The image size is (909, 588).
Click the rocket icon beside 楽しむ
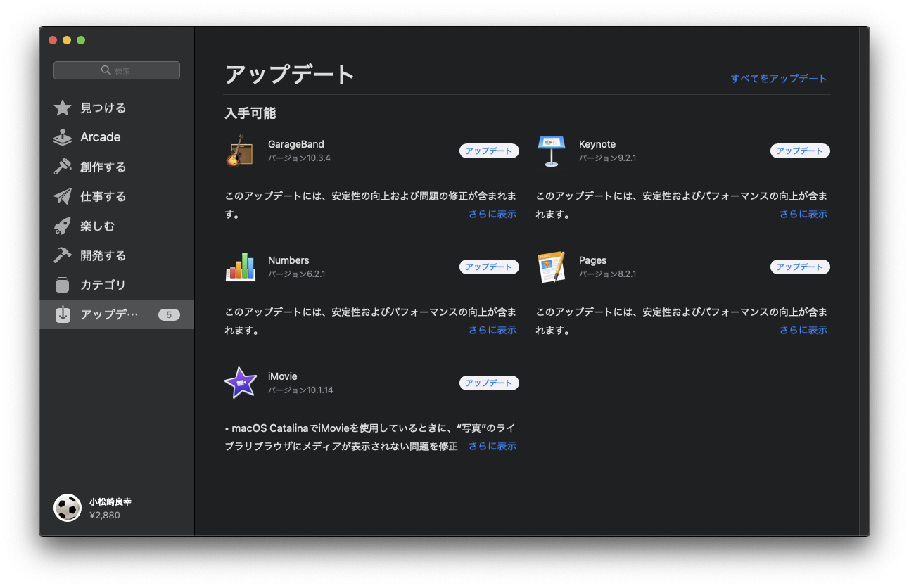[63, 226]
